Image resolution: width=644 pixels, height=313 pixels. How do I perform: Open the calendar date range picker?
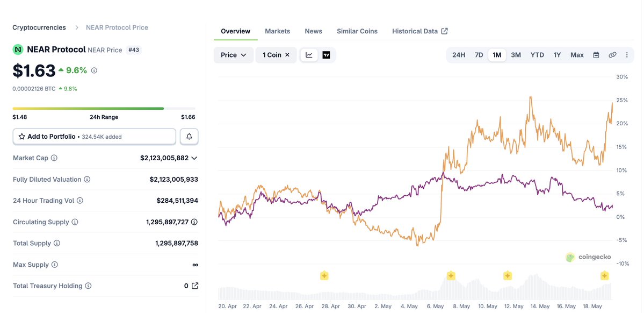[x=596, y=55]
